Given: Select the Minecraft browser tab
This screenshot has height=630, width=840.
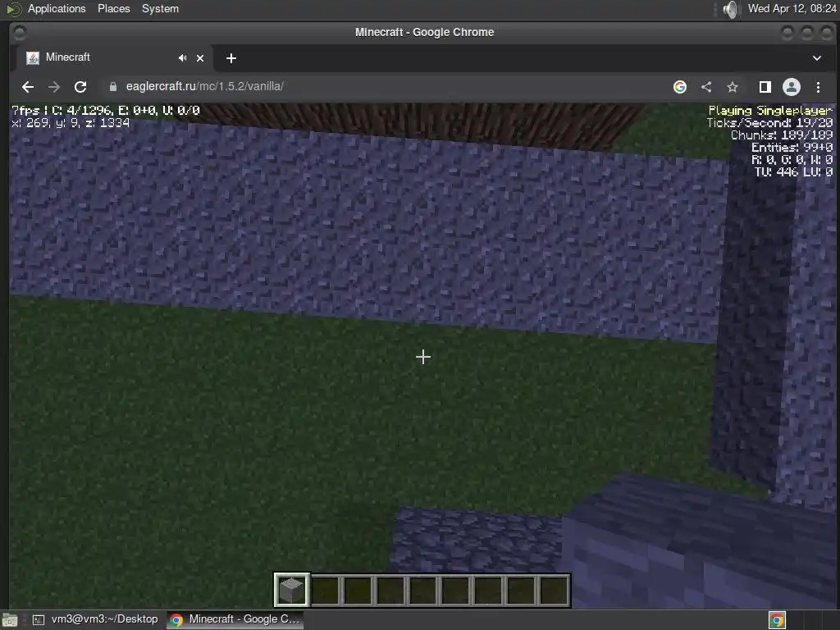Looking at the screenshot, I should 111,58.
